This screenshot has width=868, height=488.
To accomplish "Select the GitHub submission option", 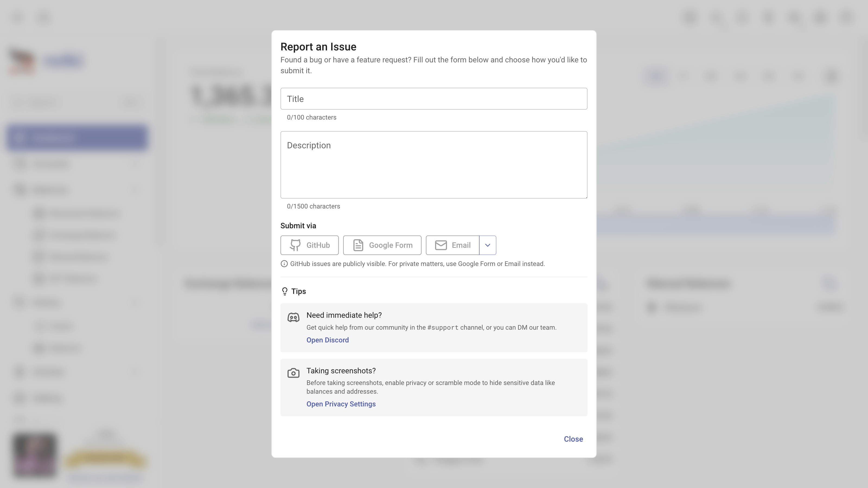I will [x=309, y=245].
